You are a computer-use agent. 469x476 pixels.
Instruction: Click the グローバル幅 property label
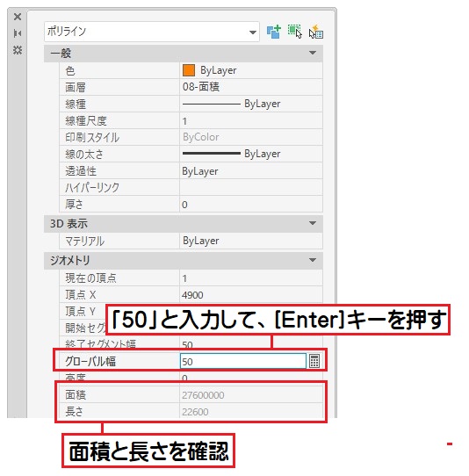(x=90, y=361)
